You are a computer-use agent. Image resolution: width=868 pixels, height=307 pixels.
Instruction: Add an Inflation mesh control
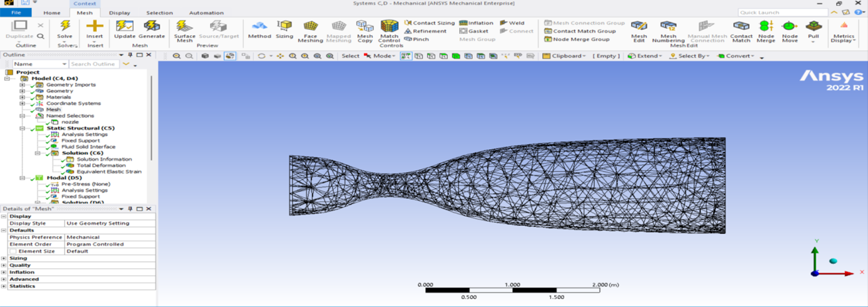coord(477,23)
